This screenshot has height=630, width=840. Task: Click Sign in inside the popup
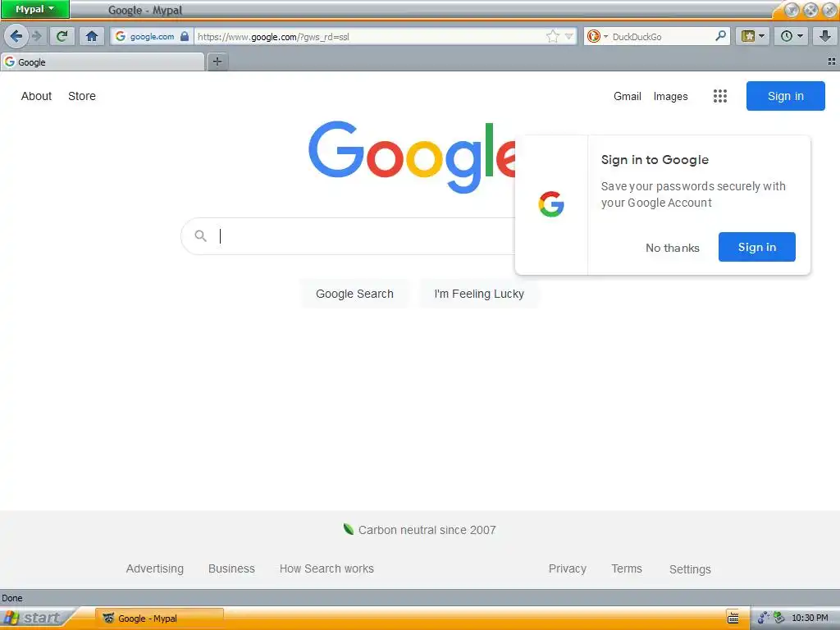click(756, 247)
